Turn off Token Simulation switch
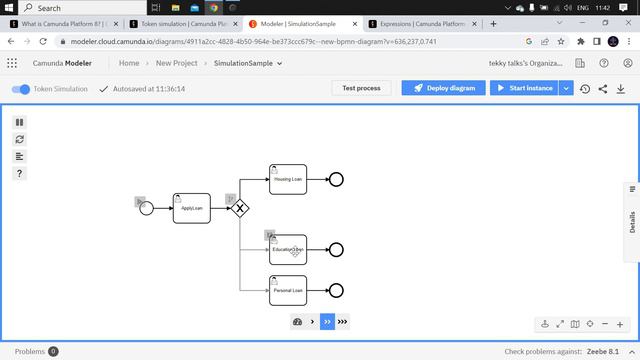 point(21,89)
